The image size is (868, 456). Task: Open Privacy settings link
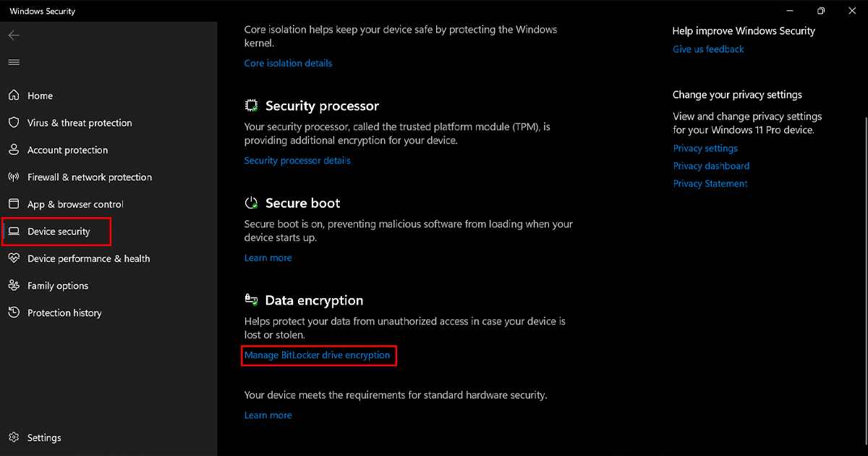[x=705, y=148]
